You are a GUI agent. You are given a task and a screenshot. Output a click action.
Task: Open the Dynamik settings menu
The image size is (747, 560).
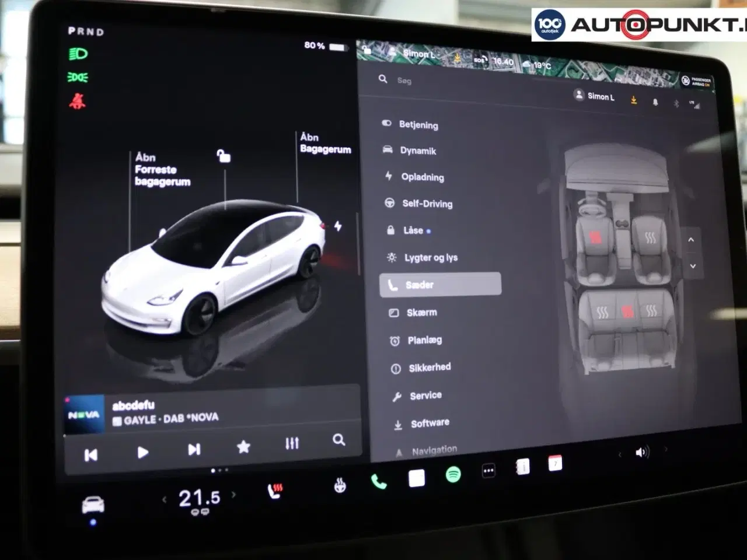410,150
